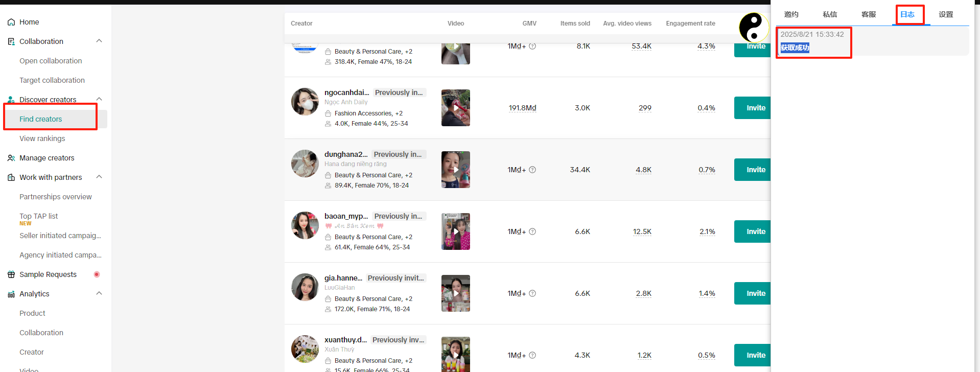The height and width of the screenshot is (372, 980).
Task: Collapse the Discover creators section
Action: 99,99
